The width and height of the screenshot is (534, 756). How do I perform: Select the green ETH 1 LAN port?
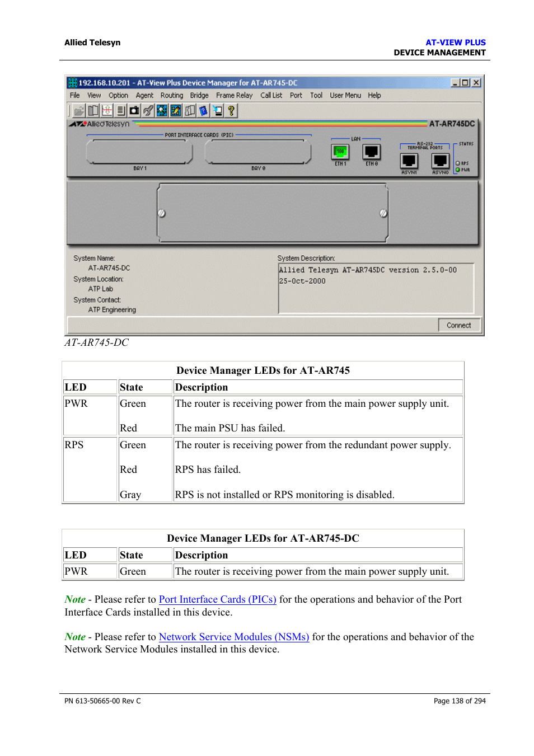click(340, 152)
